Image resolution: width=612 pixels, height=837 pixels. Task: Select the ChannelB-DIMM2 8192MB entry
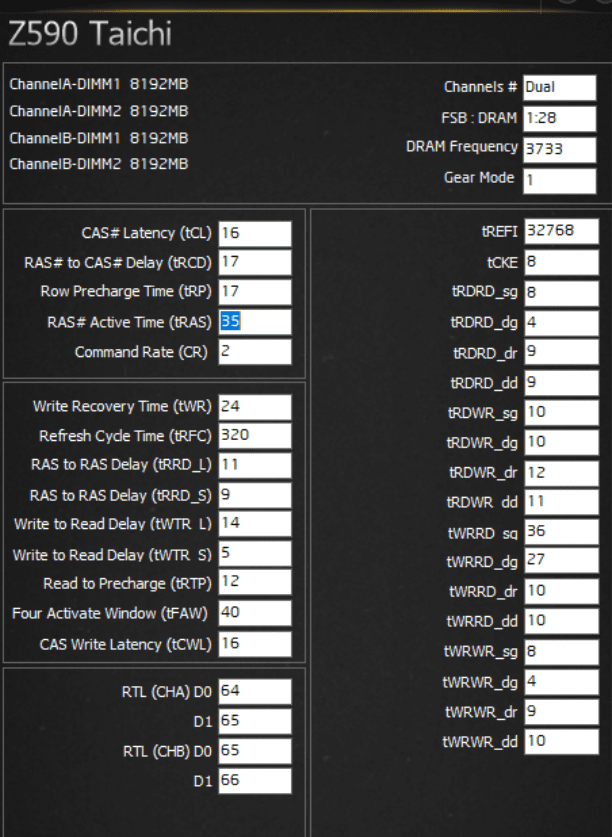[99, 164]
